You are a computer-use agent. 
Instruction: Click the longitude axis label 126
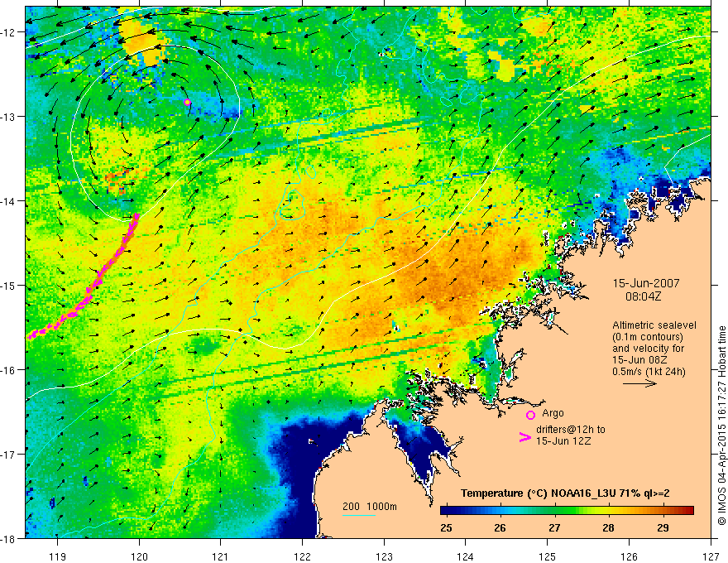point(629,556)
